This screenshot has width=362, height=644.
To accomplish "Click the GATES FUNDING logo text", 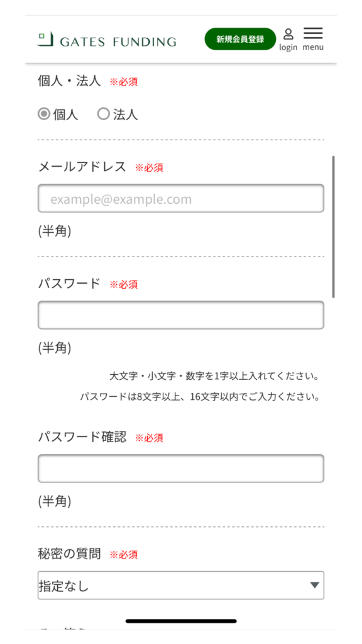I will click(118, 42).
